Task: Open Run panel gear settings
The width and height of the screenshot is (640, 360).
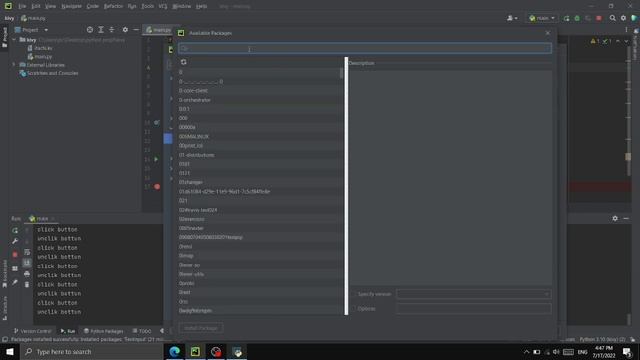Action: click(615, 219)
